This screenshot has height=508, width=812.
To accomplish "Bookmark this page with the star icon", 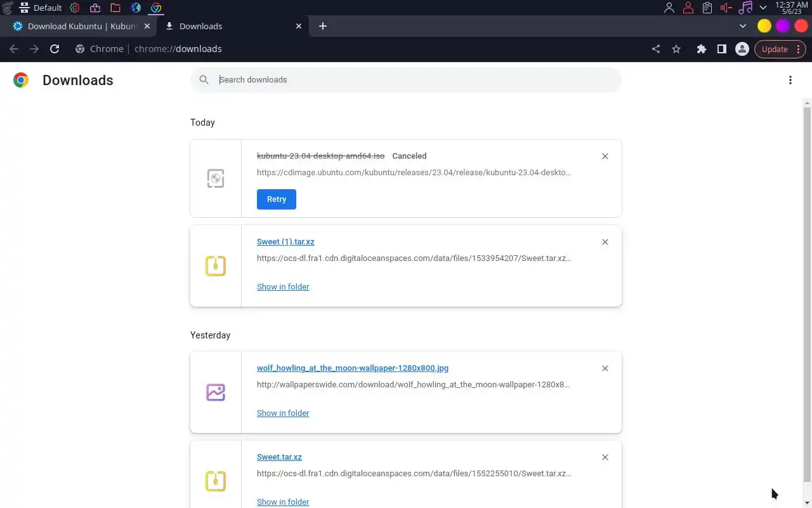I will point(676,49).
